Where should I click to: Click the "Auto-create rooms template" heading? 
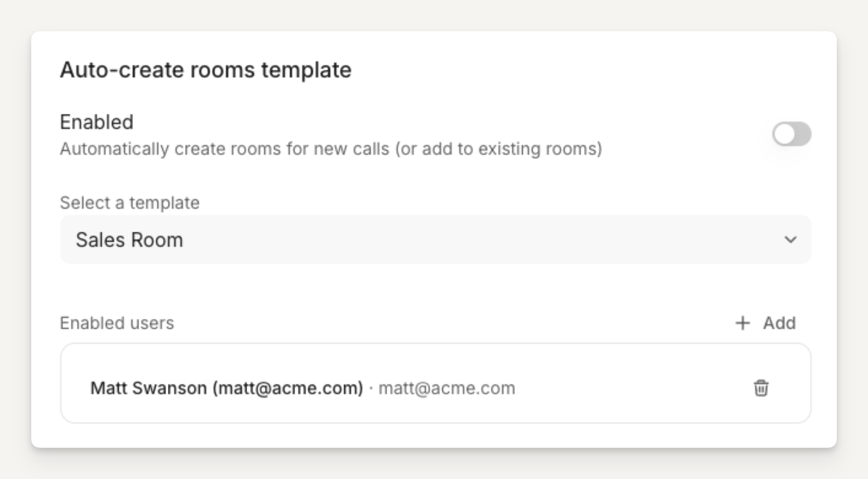(x=205, y=70)
